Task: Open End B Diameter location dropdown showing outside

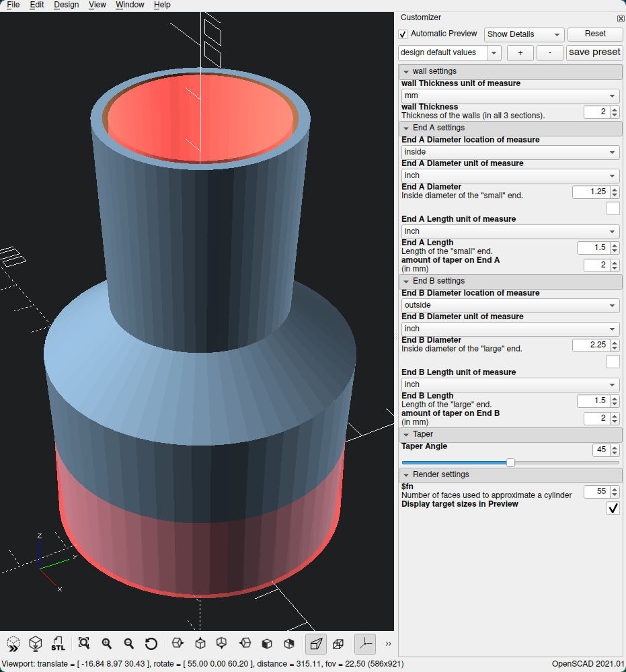Action: tap(510, 305)
